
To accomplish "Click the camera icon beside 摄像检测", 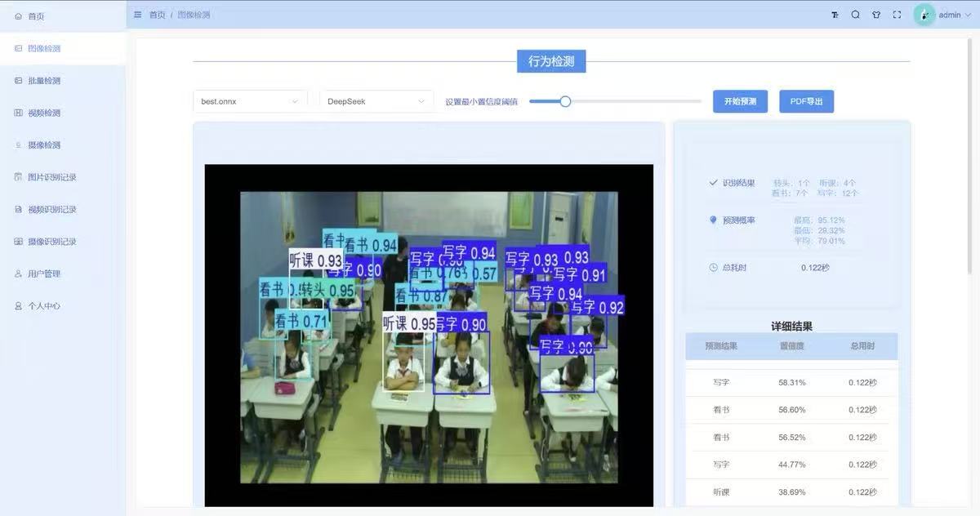I will coord(18,145).
